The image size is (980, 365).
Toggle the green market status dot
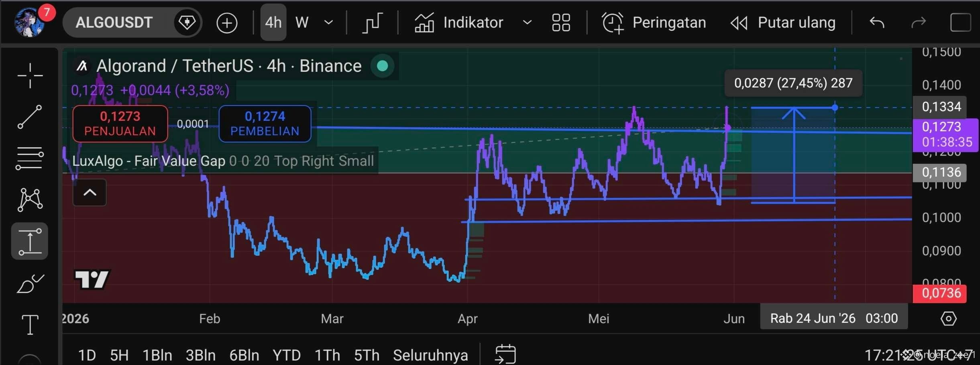[x=382, y=66]
